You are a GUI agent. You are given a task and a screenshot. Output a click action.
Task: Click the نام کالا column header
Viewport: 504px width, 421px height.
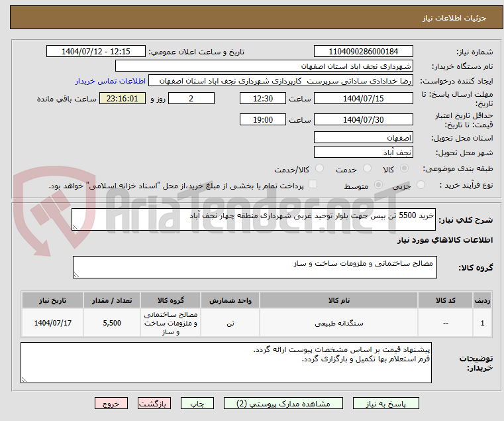coord(338,300)
